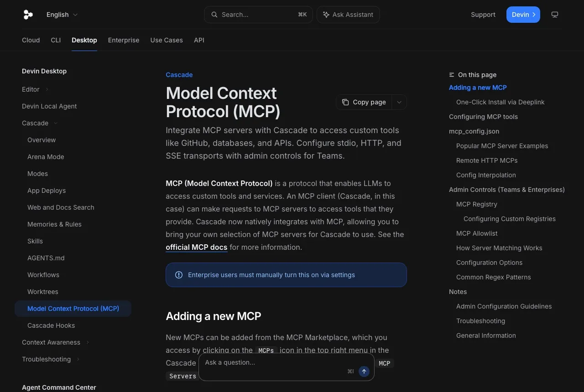
Task: Jump to Admin Configuration Guidelines
Action: 504,306
